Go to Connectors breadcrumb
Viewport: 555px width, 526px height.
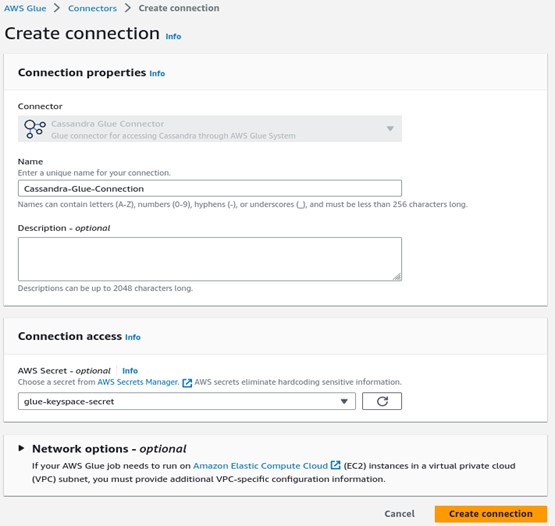click(x=92, y=8)
